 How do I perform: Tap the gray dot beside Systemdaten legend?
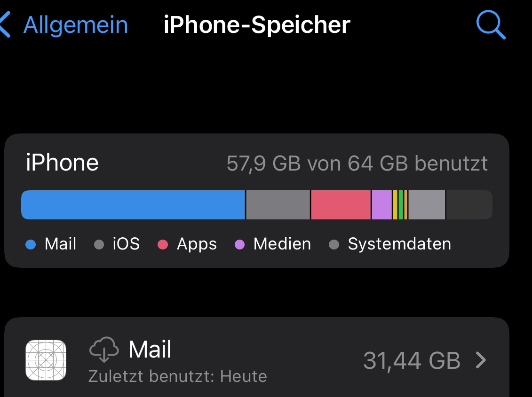tap(334, 244)
